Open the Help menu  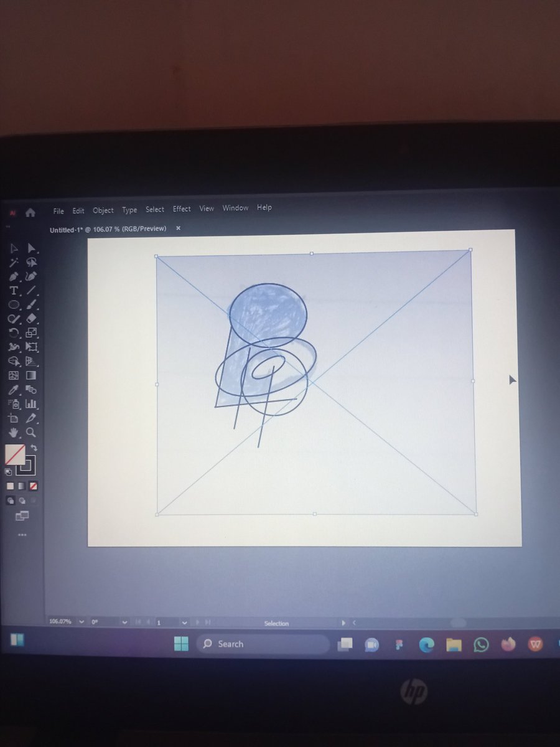pyautogui.click(x=264, y=207)
